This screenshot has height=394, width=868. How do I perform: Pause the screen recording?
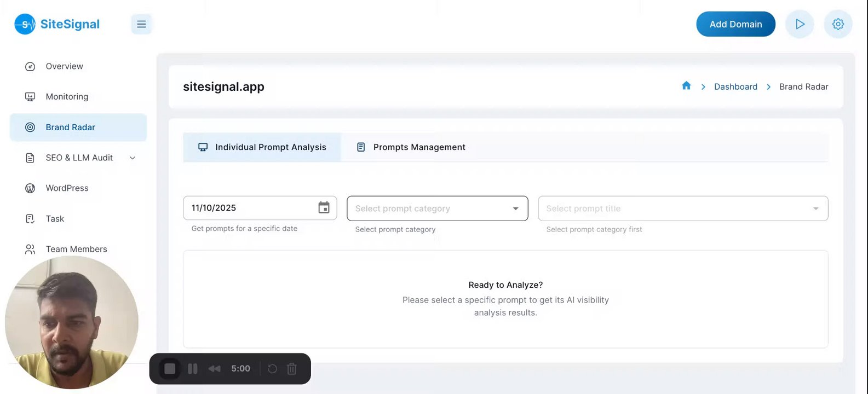pyautogui.click(x=193, y=369)
